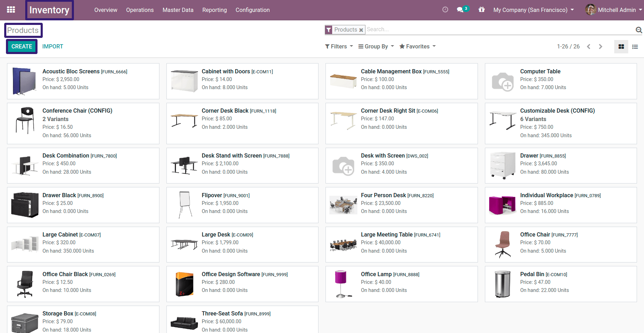This screenshot has height=333, width=644.
Task: Open the apps grid menu icon
Action: [x=11, y=10]
